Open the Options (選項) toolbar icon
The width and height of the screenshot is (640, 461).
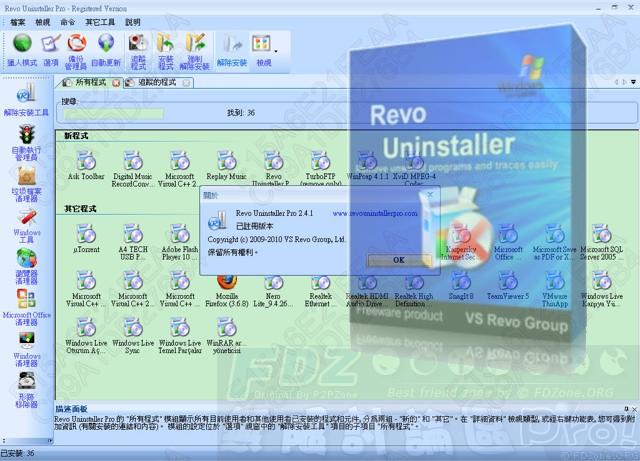pyautogui.click(x=50, y=44)
